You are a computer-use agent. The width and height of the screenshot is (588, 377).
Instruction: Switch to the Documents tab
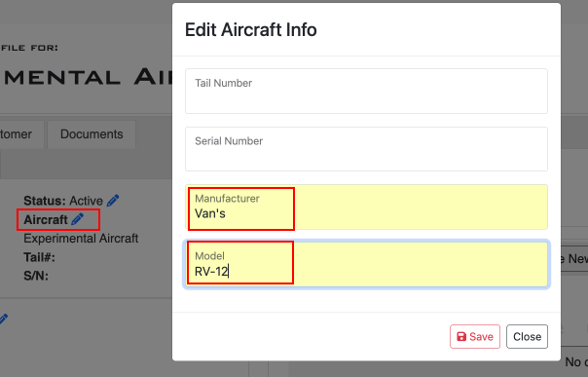pos(92,133)
